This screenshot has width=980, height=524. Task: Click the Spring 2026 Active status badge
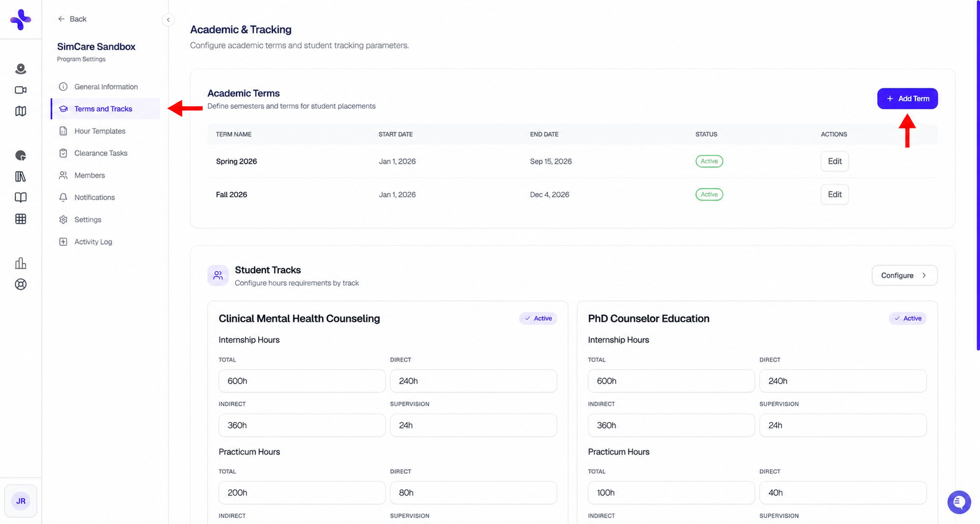point(709,161)
